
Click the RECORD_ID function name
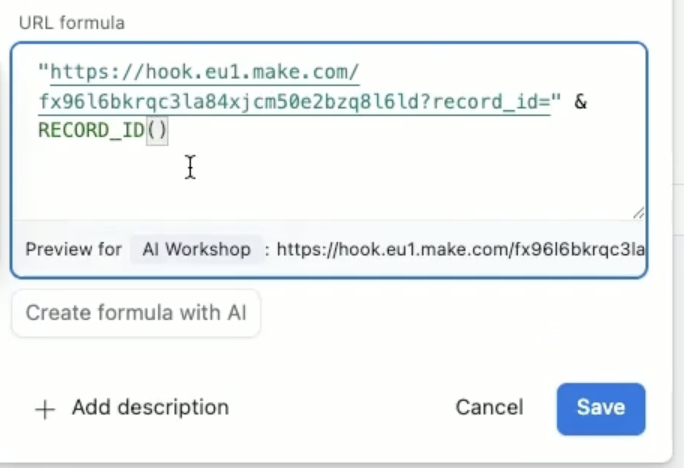[x=90, y=131]
